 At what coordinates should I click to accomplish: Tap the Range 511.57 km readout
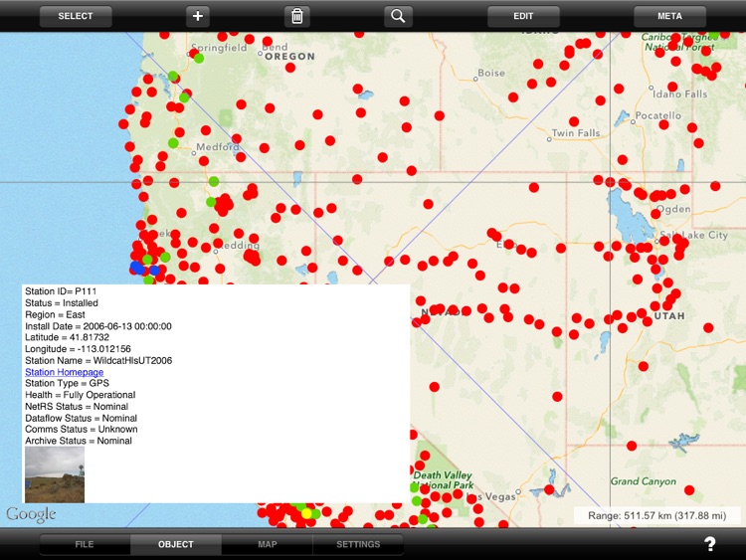tap(657, 516)
